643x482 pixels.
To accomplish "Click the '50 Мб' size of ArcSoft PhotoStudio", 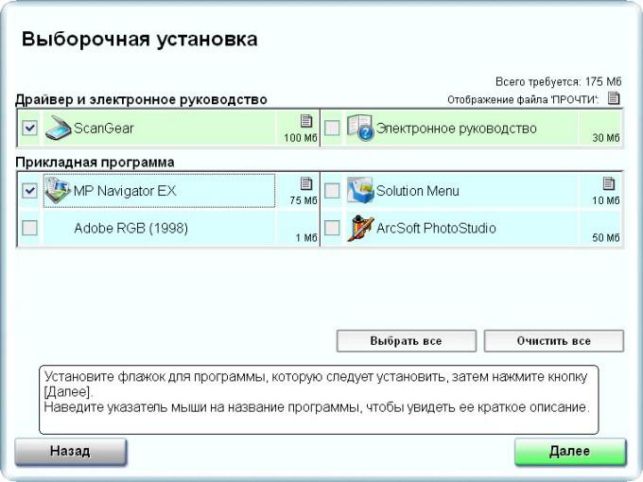I will (x=606, y=238).
